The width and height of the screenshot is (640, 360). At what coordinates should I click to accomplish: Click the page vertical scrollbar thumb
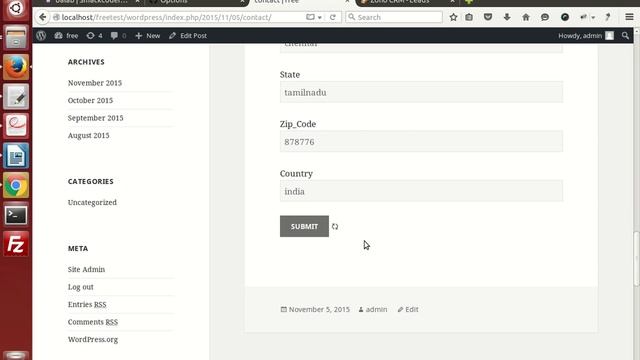(636, 259)
